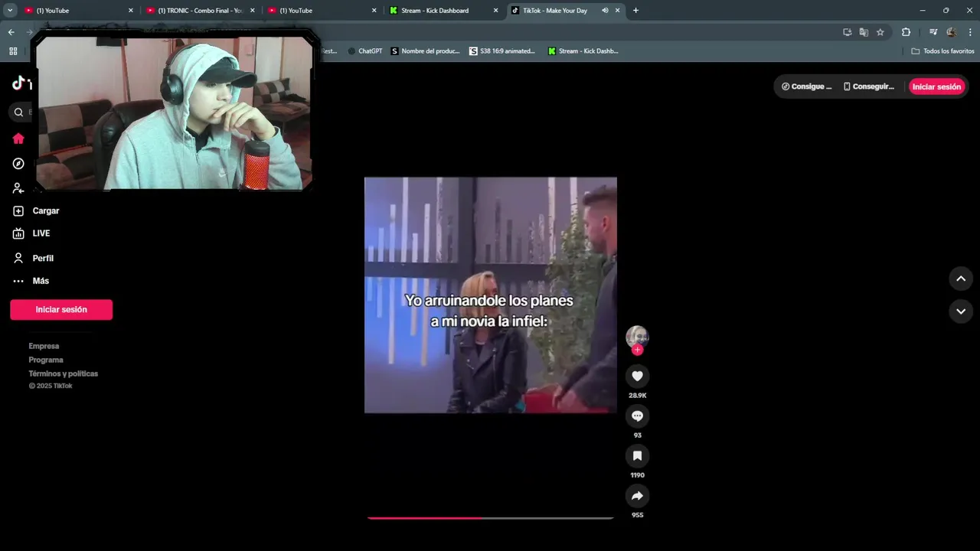
Task: Open a new tab with plus button
Action: click(x=635, y=11)
